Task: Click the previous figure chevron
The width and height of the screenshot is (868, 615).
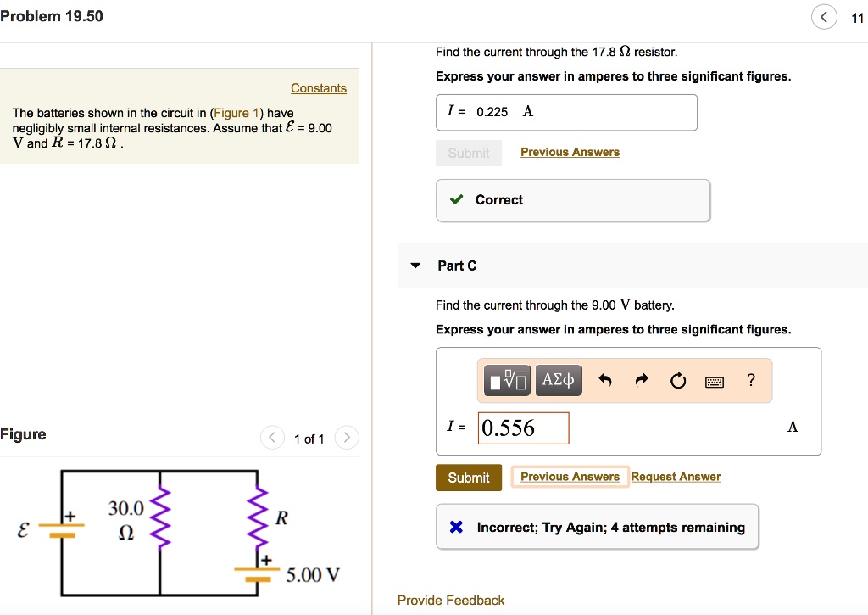Action: 272,438
